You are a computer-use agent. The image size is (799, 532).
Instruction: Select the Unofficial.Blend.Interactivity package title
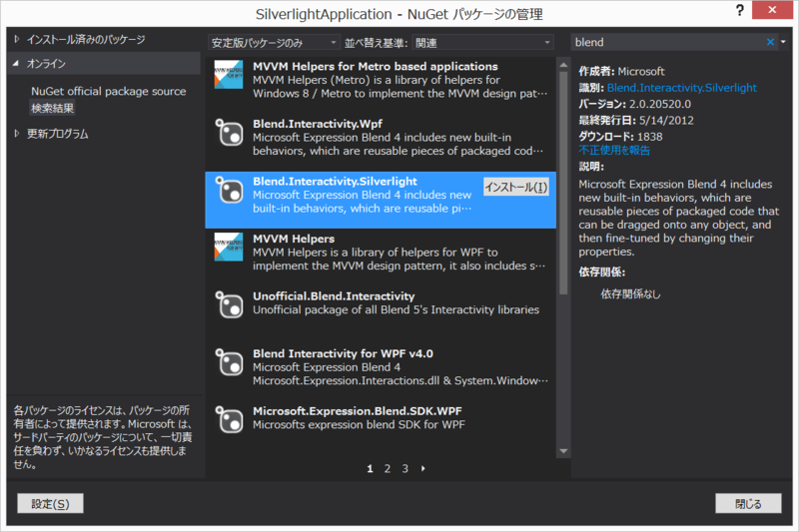334,296
